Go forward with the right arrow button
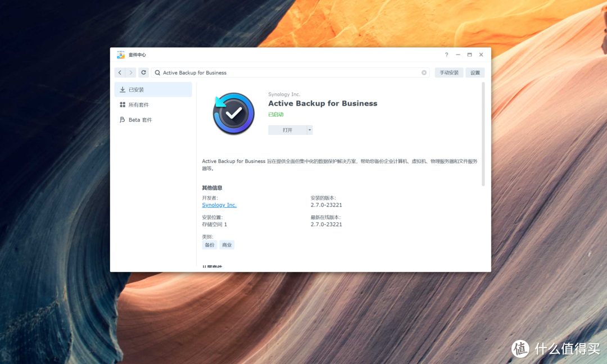 click(x=131, y=72)
